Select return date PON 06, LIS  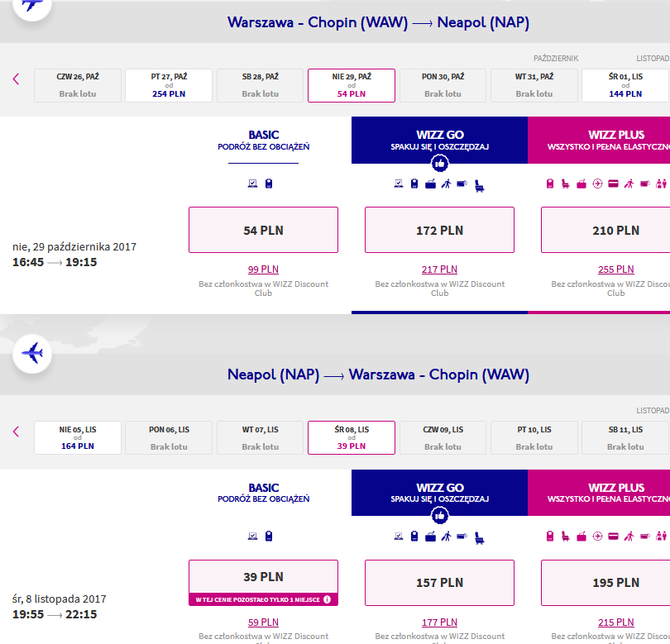pos(169,437)
